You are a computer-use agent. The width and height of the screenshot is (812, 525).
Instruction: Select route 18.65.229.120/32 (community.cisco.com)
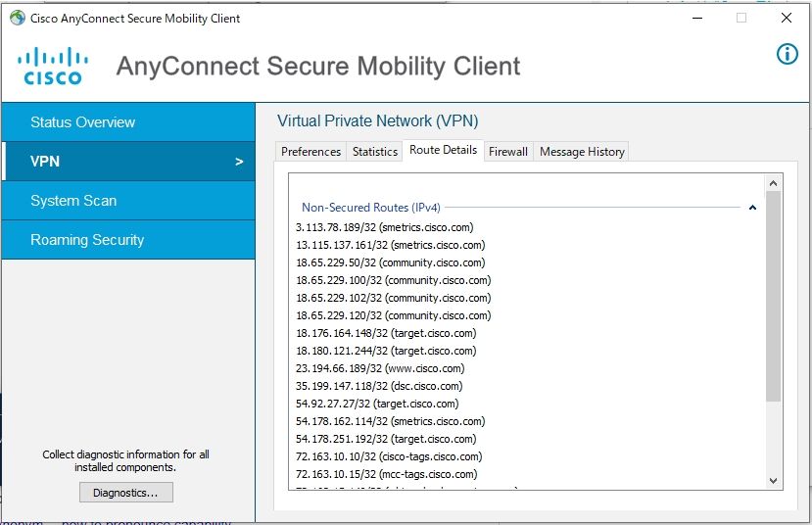(393, 315)
